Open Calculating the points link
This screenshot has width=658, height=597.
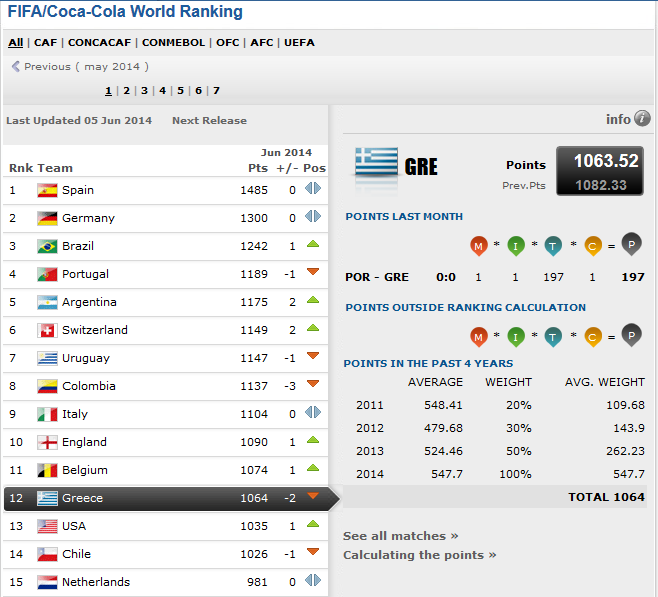(420, 555)
